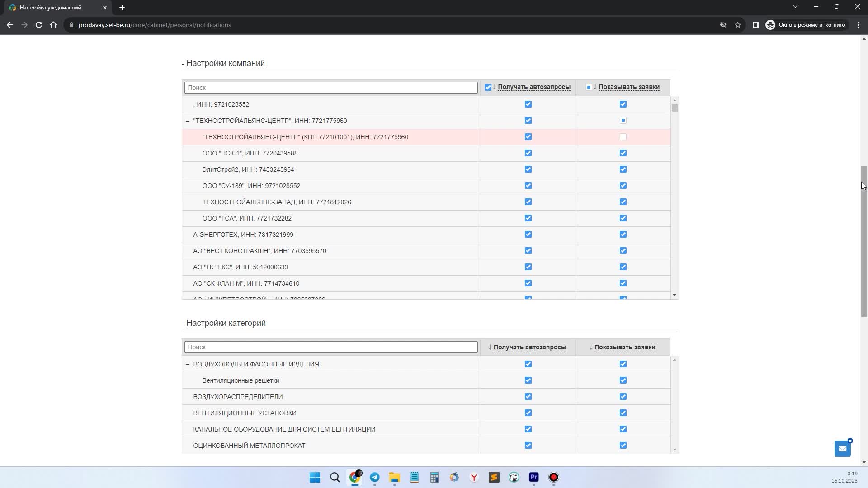Sort companies by Показывать заявки column
This screenshot has height=488, width=868.
[x=629, y=87]
